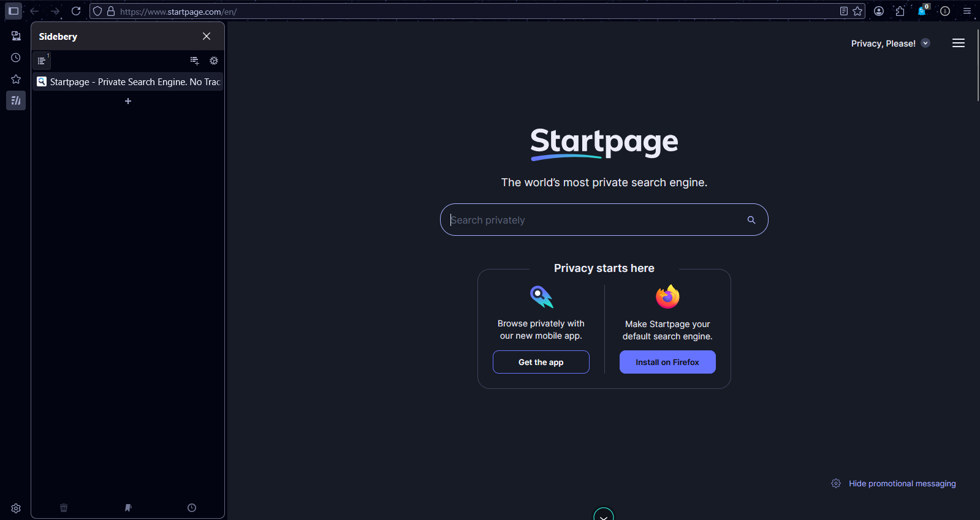The image size is (980, 520).
Task: Select the Startpage tab in Sidebery
Action: [x=128, y=82]
